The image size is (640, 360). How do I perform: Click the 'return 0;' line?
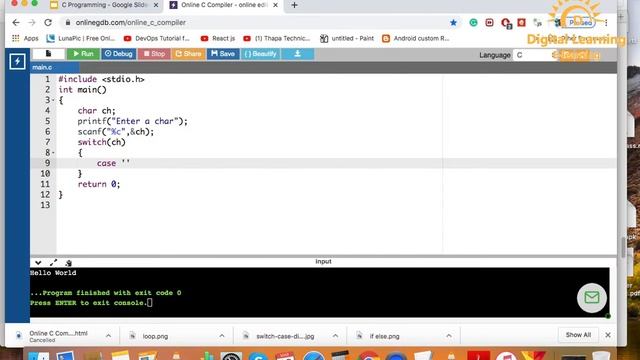coord(99,184)
